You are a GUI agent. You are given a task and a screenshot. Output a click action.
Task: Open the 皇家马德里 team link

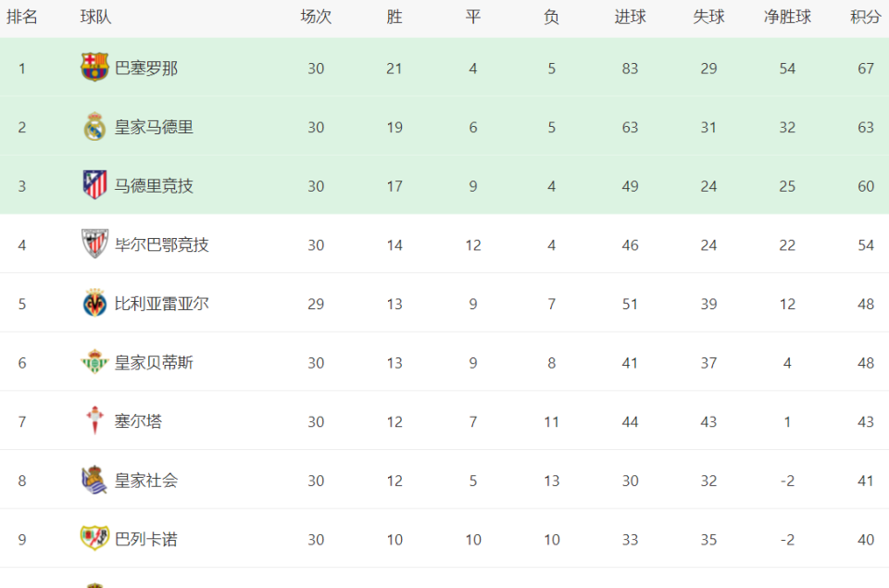click(154, 127)
